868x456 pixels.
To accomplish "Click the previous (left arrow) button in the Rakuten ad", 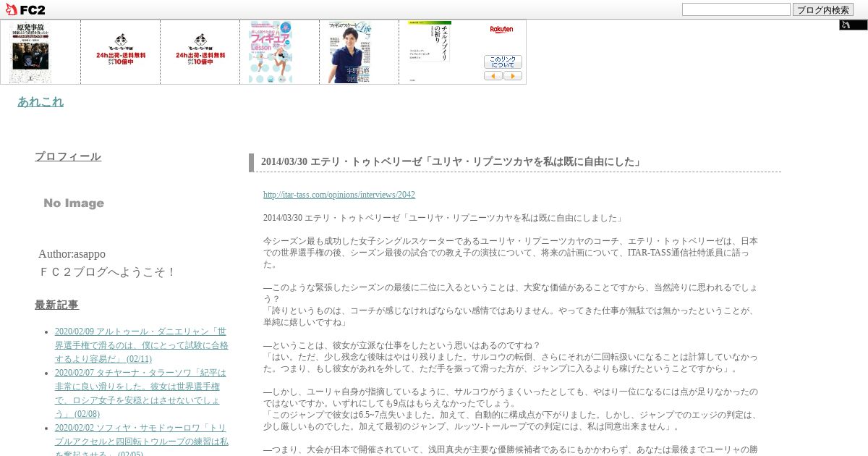I will pyautogui.click(x=493, y=75).
